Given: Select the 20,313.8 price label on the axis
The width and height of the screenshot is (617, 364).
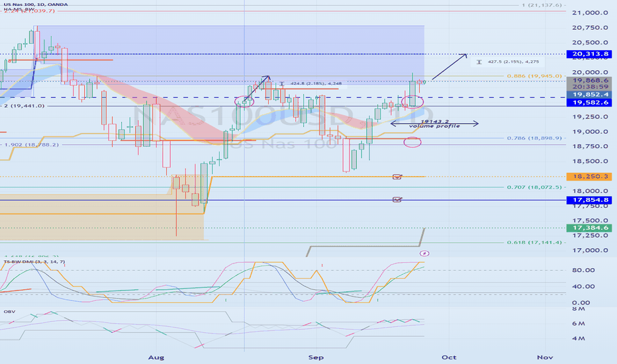Looking at the screenshot, I should [x=589, y=54].
